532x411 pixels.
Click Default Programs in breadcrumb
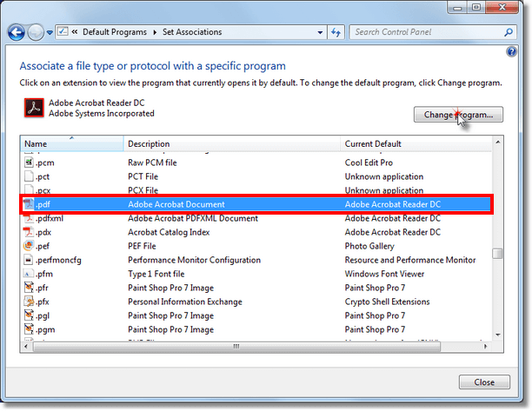pyautogui.click(x=115, y=32)
